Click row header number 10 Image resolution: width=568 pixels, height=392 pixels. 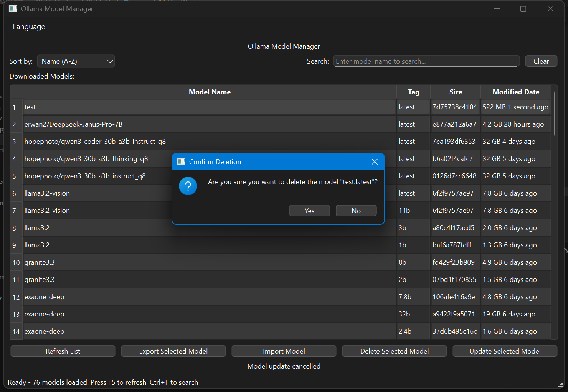(x=16, y=262)
